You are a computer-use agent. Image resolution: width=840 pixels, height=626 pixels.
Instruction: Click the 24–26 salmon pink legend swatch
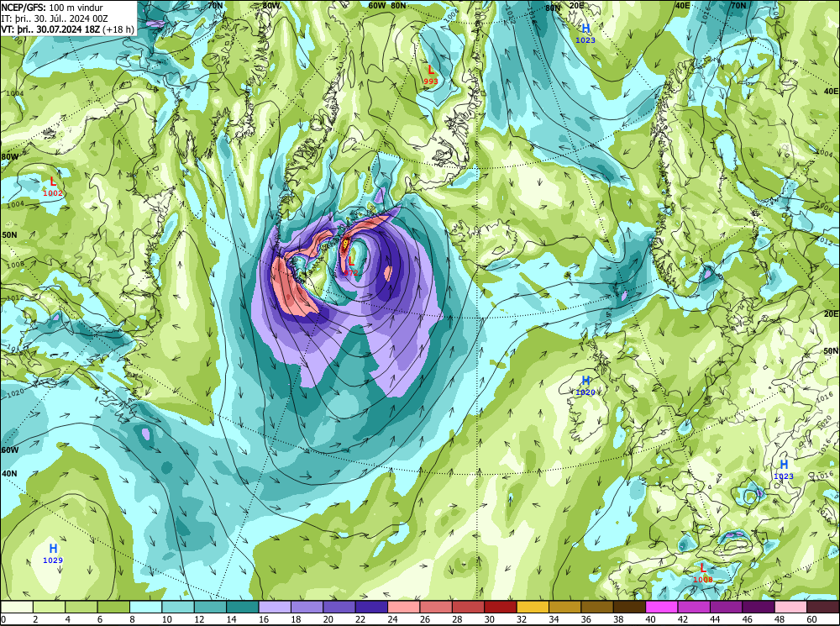(x=404, y=607)
